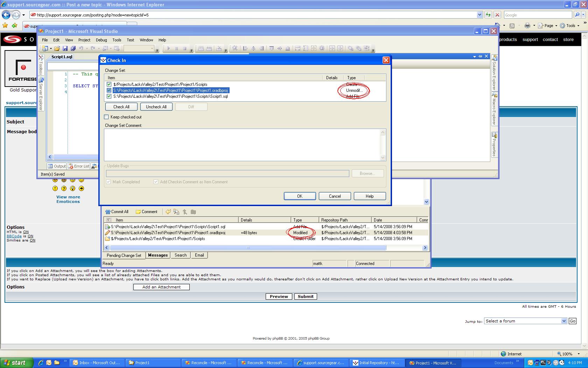Open the Macro Explorer side tab
The image size is (588, 368).
tap(494, 109)
